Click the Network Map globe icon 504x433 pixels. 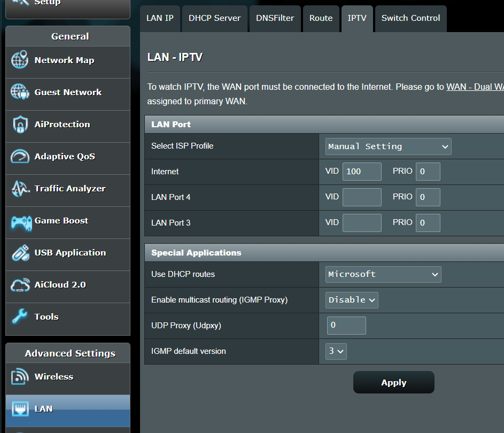coord(20,60)
